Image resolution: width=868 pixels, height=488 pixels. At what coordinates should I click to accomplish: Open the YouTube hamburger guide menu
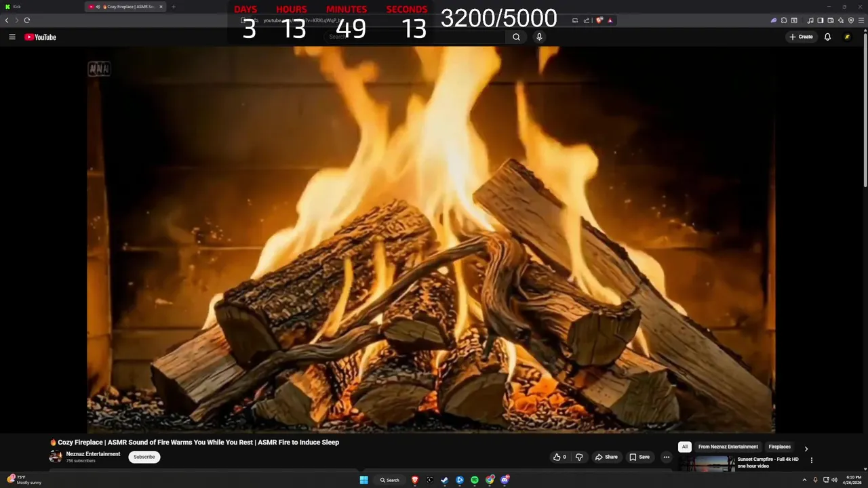(12, 37)
